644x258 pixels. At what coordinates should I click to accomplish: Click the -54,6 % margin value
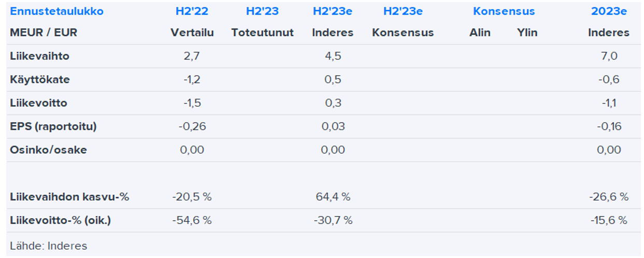point(192,220)
